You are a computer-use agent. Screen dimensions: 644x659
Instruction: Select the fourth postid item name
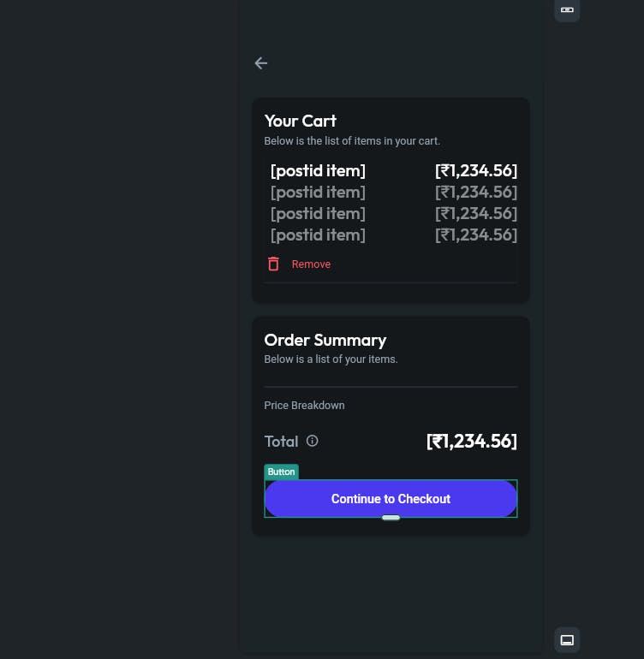pos(318,235)
